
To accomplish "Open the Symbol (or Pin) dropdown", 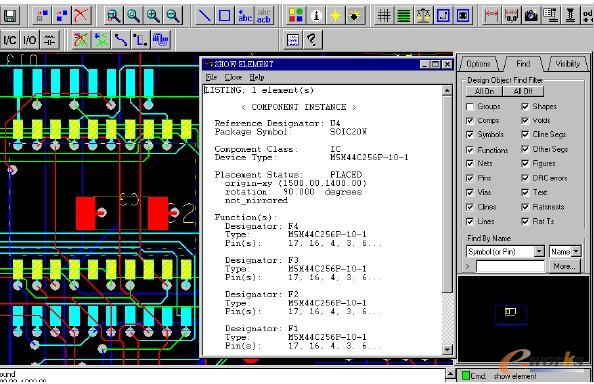I will click(539, 251).
